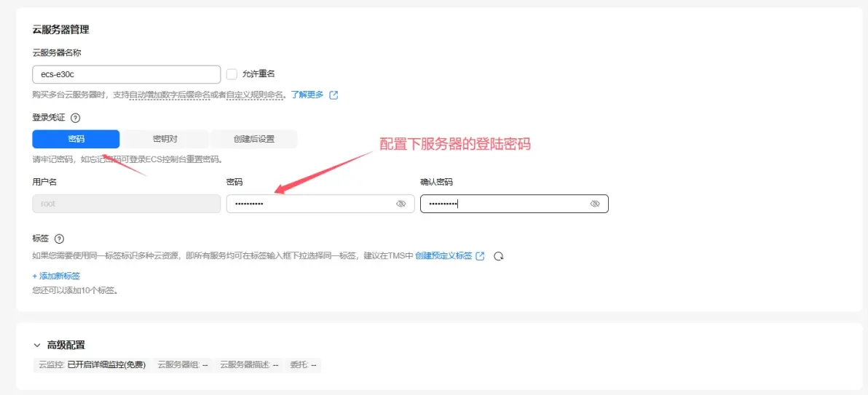Click the help icon beside 标签

point(60,239)
